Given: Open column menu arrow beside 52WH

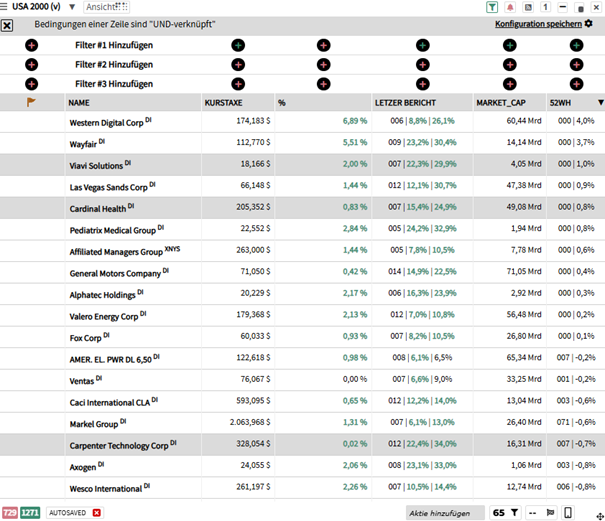Looking at the screenshot, I should coord(600,103).
